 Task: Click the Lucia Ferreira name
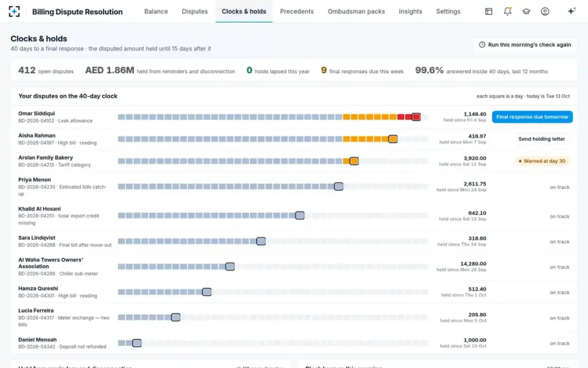(x=36, y=311)
